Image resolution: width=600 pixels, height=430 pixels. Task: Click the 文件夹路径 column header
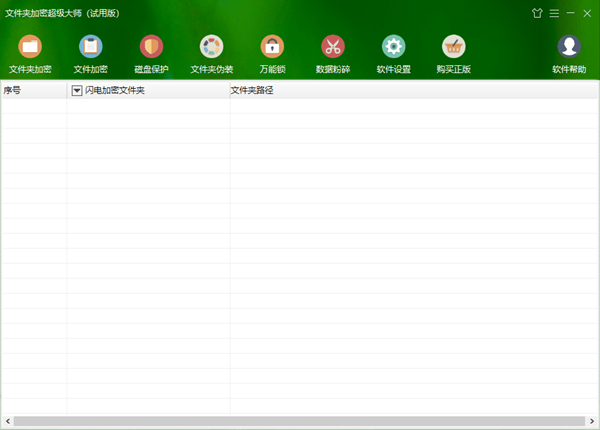click(252, 91)
